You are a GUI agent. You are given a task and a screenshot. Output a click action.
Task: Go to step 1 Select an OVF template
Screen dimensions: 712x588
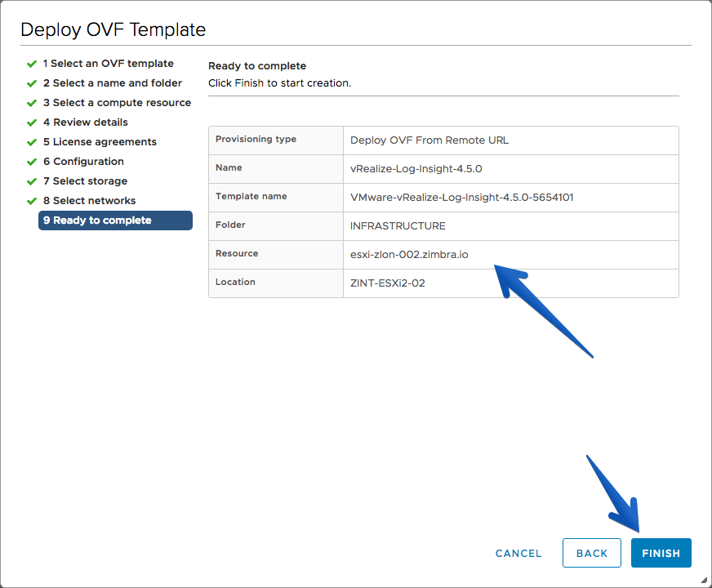click(108, 64)
